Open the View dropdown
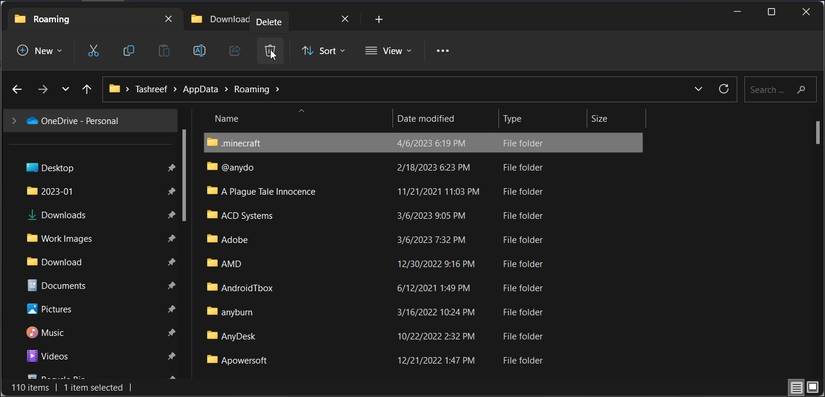Viewport: 825px width, 397px height. coord(388,51)
